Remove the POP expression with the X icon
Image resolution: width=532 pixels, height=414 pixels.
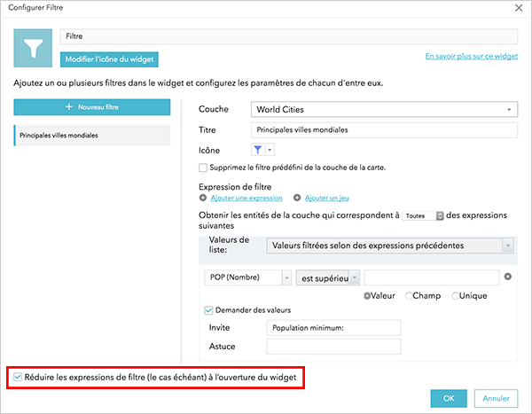tap(508, 277)
